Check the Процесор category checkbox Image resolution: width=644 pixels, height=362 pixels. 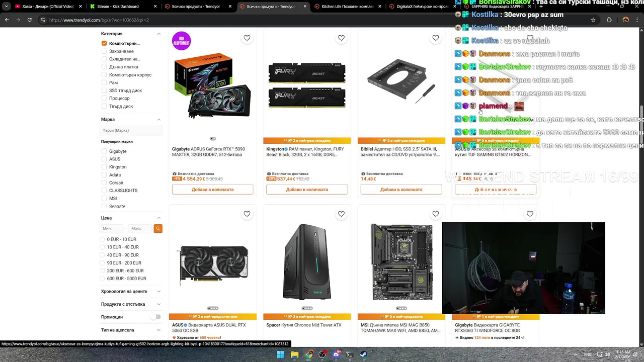pyautogui.click(x=104, y=98)
